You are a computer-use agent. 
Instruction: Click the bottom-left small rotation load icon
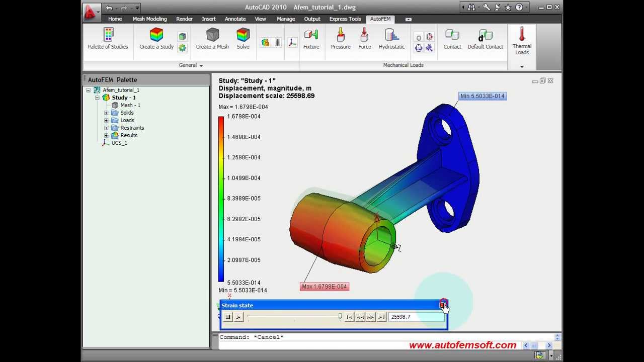point(419,48)
